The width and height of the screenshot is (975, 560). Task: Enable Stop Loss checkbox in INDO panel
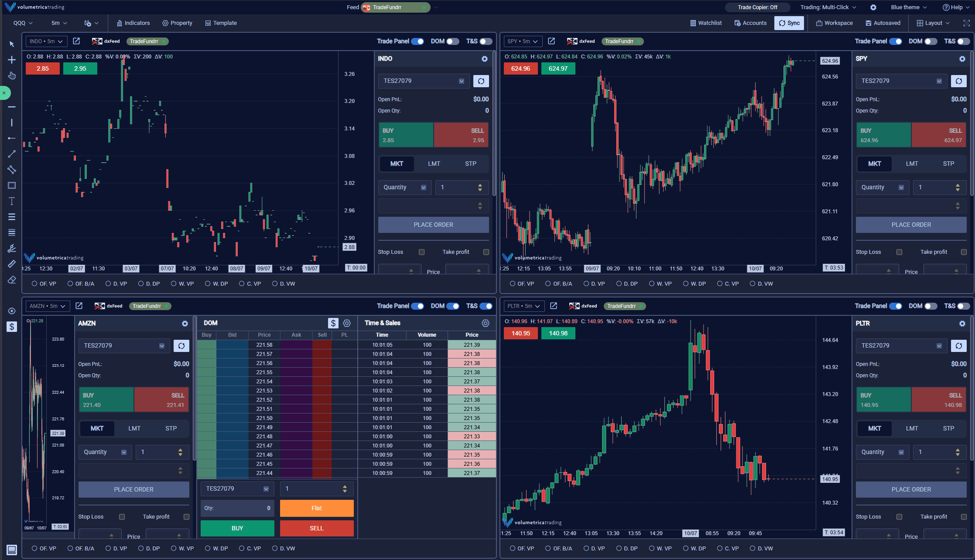(x=421, y=252)
